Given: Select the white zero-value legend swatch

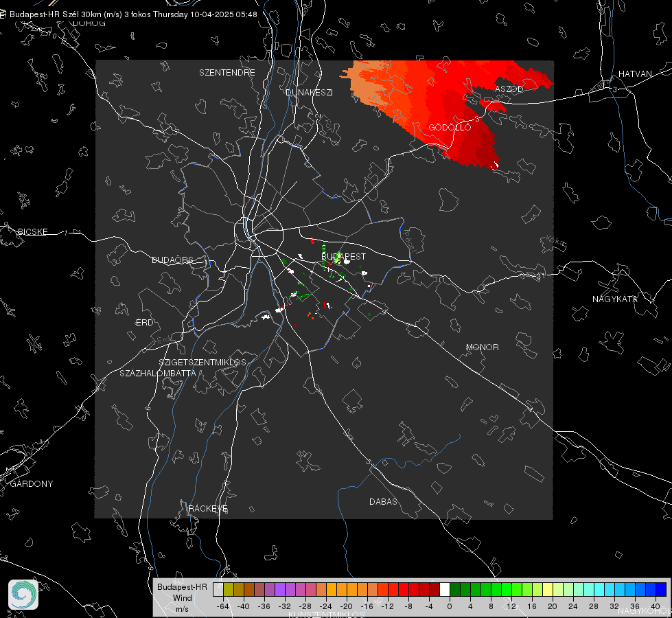Looking at the screenshot, I should pos(445,589).
